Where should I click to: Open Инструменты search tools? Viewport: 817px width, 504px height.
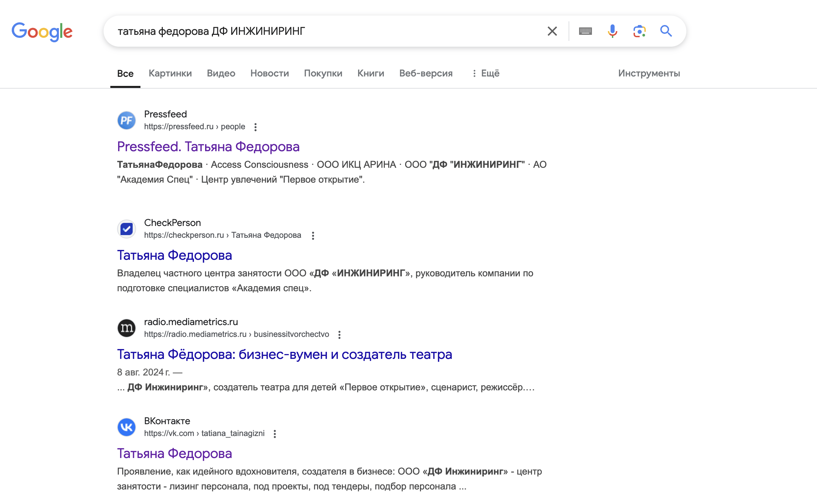pos(649,73)
